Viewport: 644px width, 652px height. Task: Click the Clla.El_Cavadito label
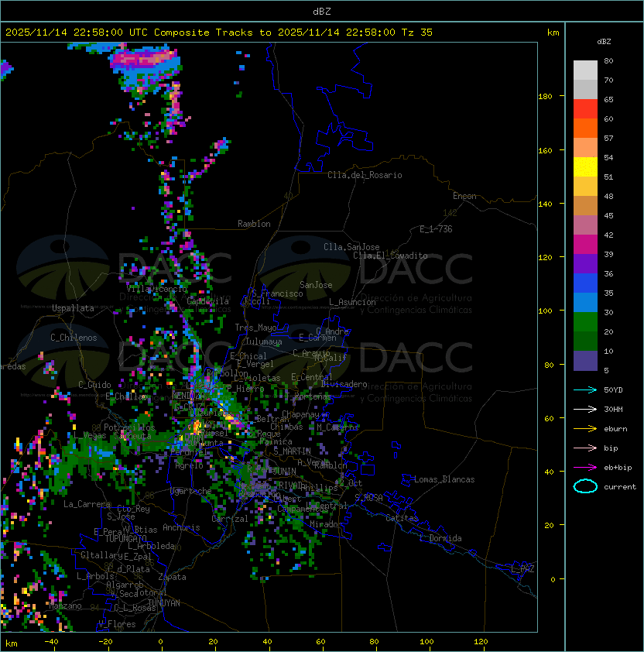point(390,256)
